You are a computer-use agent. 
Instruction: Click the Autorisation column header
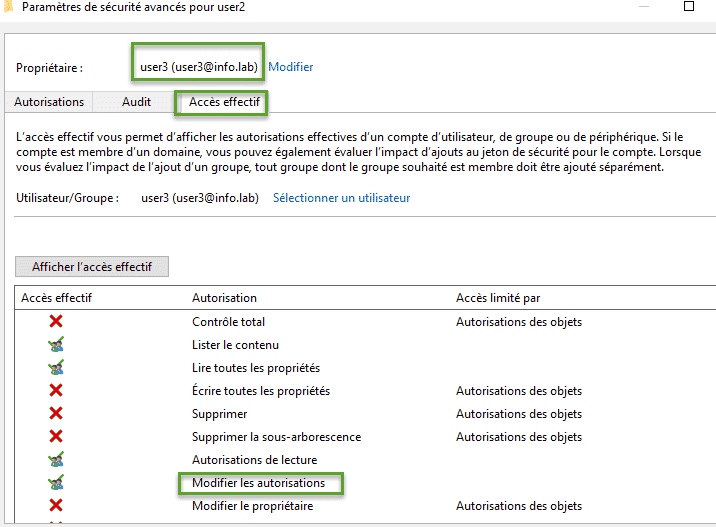(x=224, y=298)
